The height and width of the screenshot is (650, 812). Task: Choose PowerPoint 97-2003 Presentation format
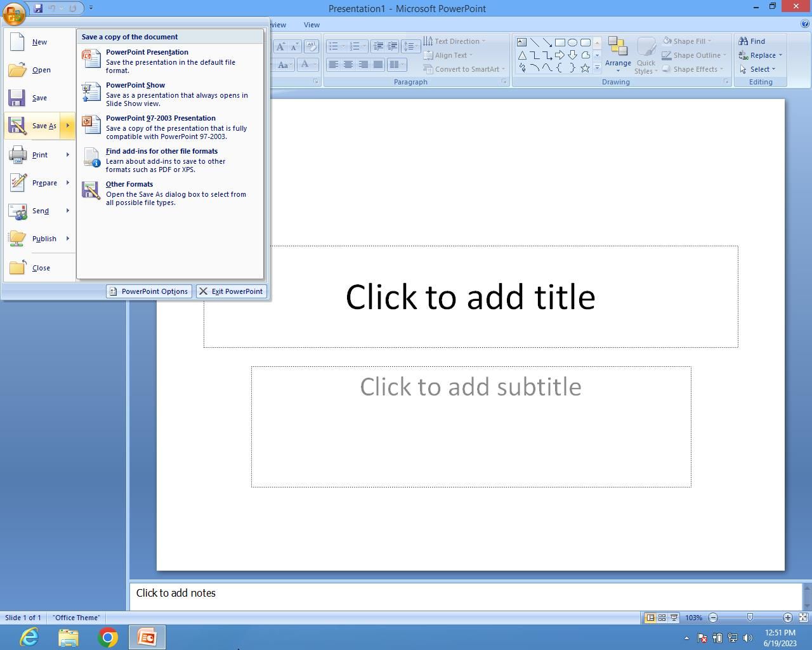pyautogui.click(x=160, y=118)
